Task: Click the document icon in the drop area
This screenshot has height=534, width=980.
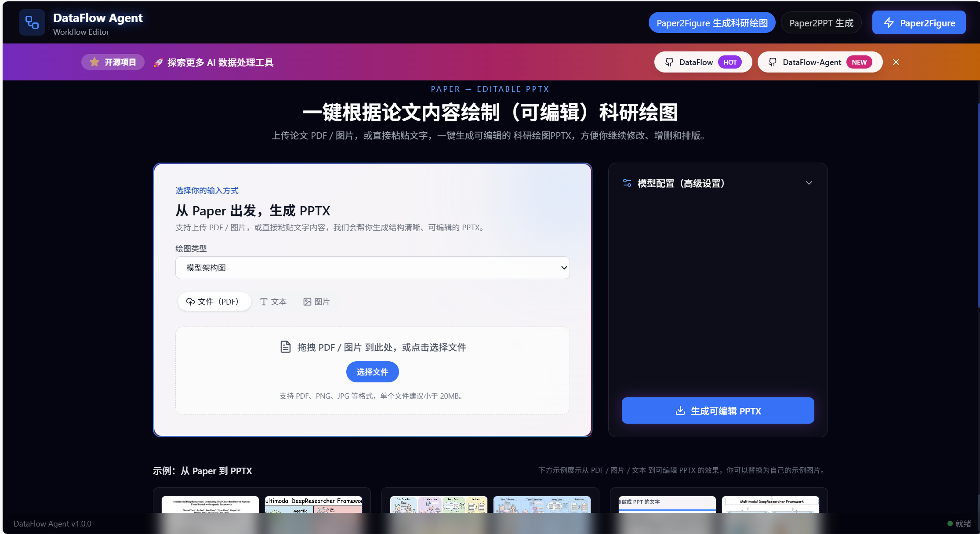Action: (x=285, y=347)
